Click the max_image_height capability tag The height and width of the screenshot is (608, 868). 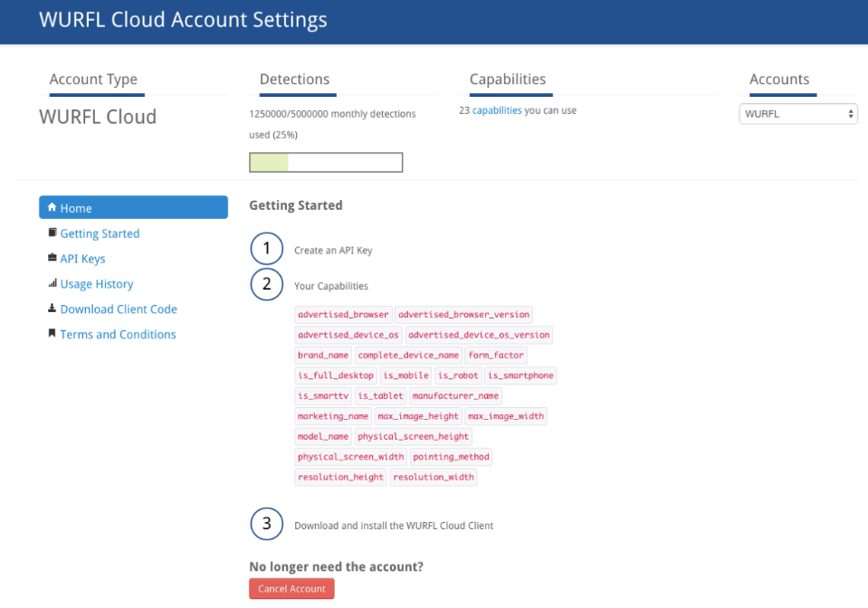(418, 416)
